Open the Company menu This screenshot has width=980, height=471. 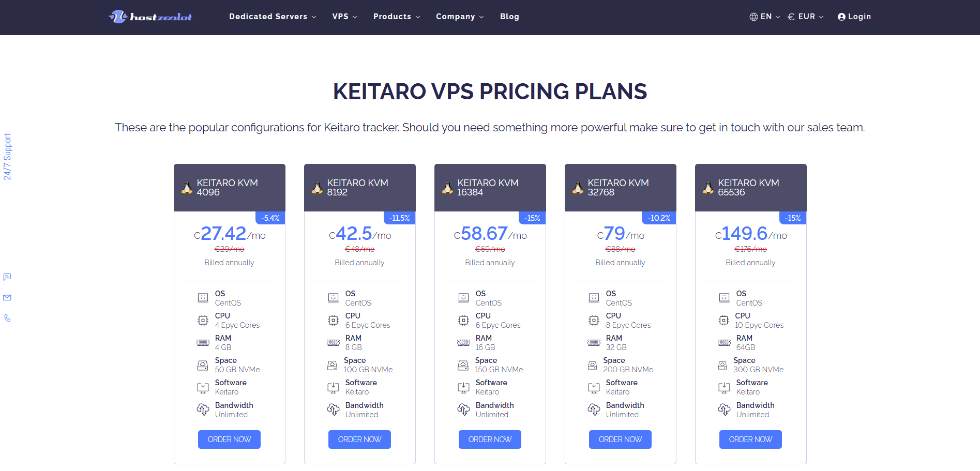point(460,17)
